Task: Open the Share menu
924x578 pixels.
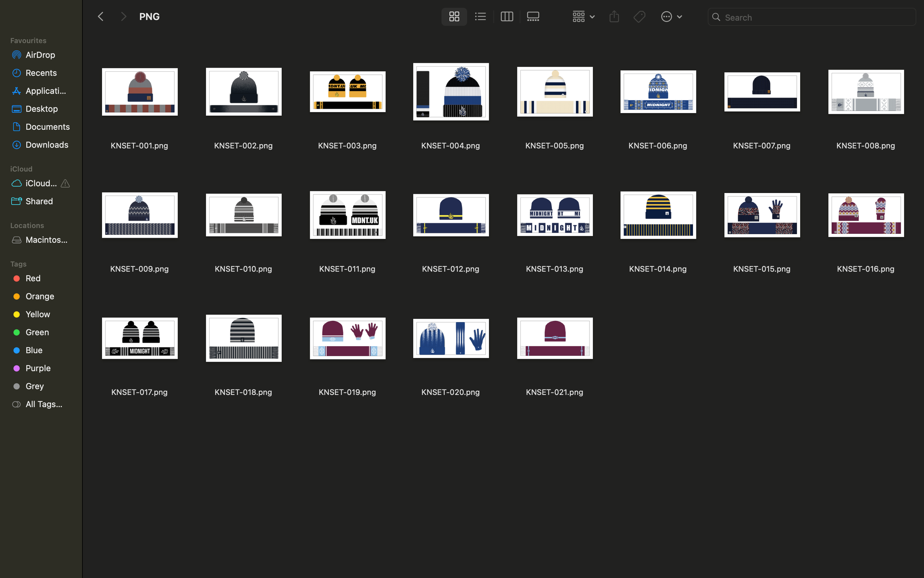Action: click(614, 16)
